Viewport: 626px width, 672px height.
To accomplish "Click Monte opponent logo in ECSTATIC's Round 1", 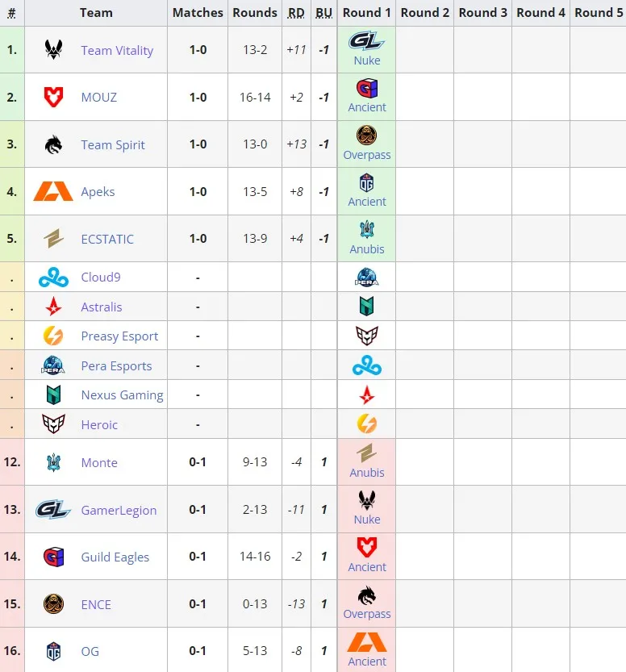I will point(367,230).
